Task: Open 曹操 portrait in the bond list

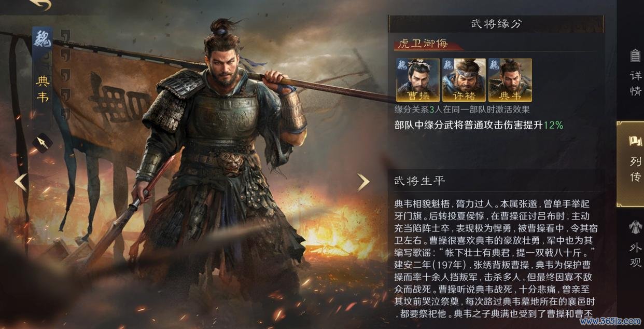Action: (x=417, y=80)
